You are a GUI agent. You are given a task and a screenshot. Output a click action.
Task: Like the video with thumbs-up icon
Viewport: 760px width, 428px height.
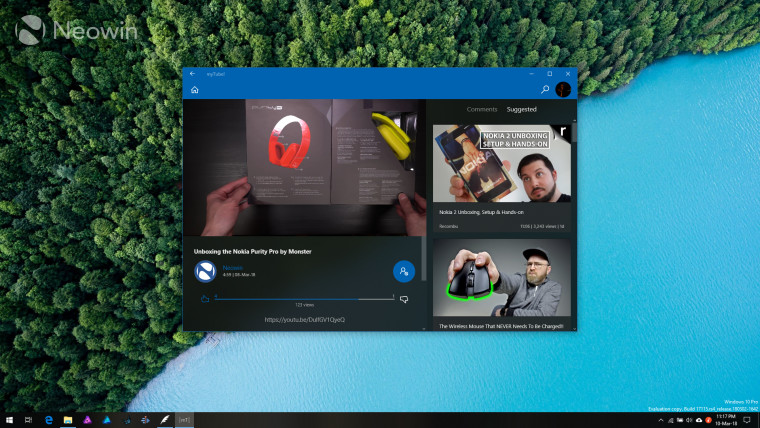click(205, 299)
